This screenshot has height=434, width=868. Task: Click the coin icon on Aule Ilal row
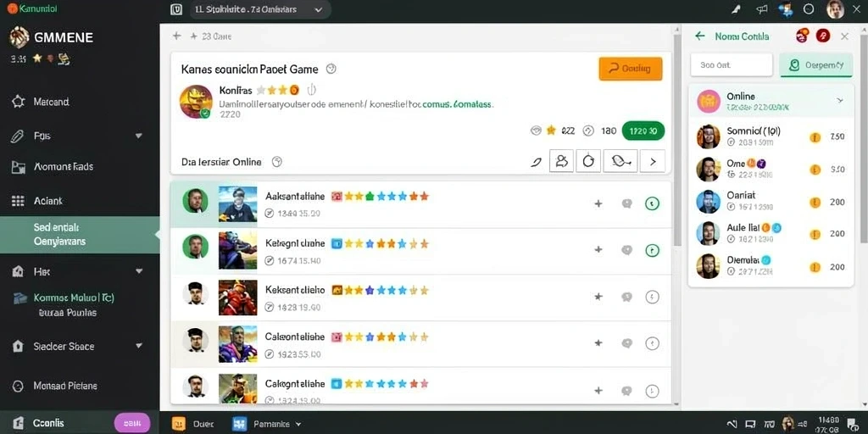(x=815, y=234)
